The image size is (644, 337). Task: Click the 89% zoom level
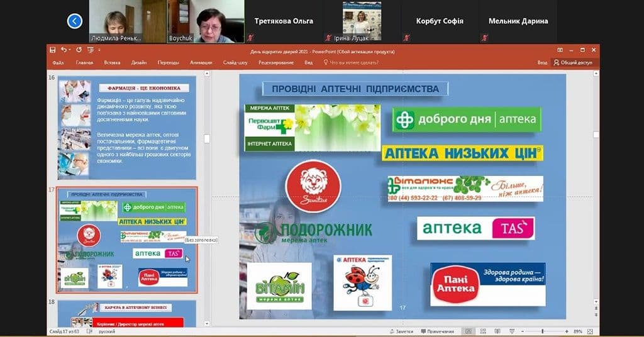tap(578, 331)
